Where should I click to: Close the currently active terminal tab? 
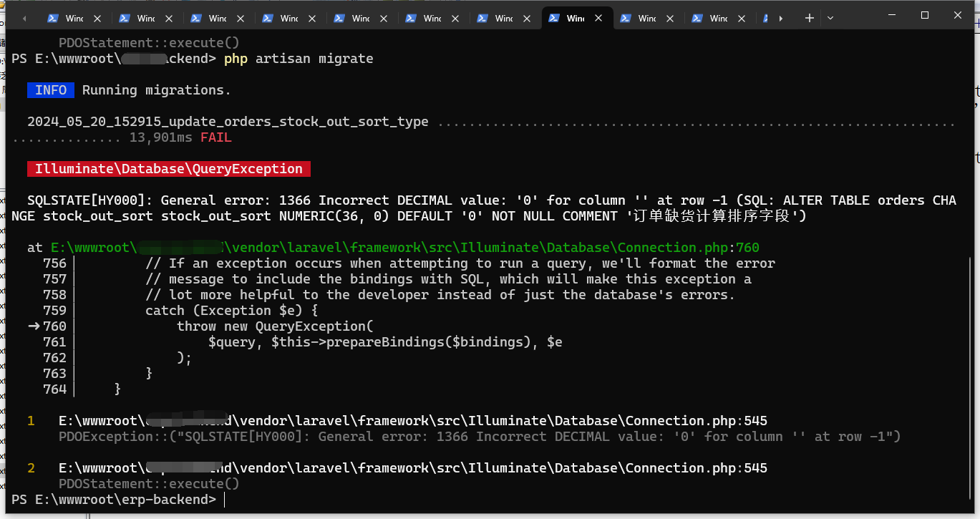coord(598,18)
